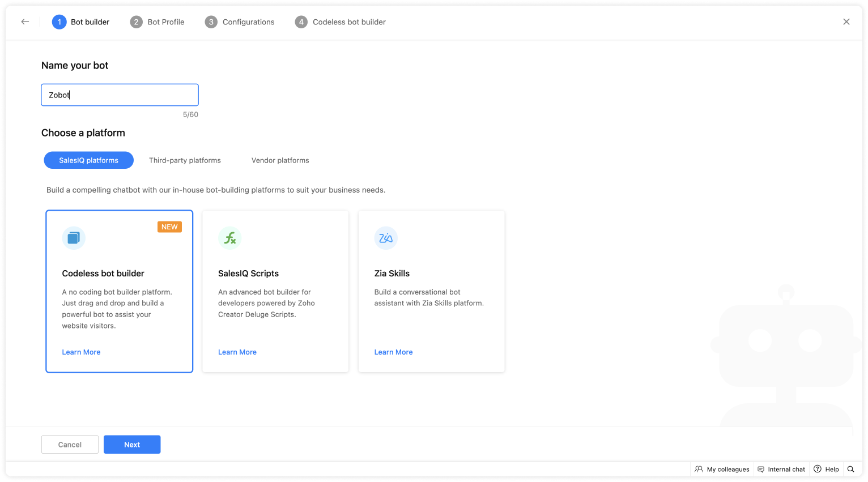This screenshot has width=868, height=482.
Task: Click the bot name input field
Action: pos(120,95)
